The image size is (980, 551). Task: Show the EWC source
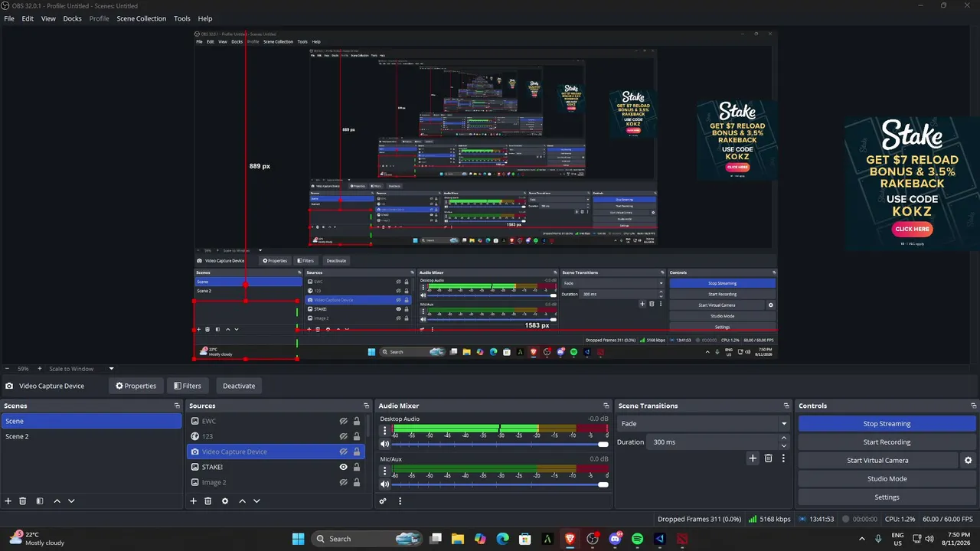(x=344, y=422)
